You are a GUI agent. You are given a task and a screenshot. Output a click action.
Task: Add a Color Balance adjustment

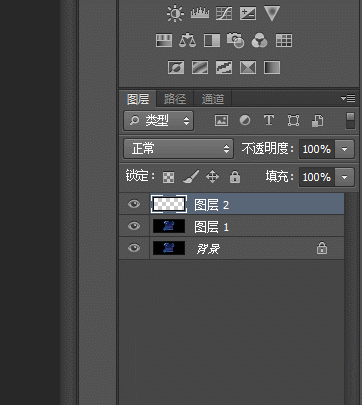(x=187, y=40)
